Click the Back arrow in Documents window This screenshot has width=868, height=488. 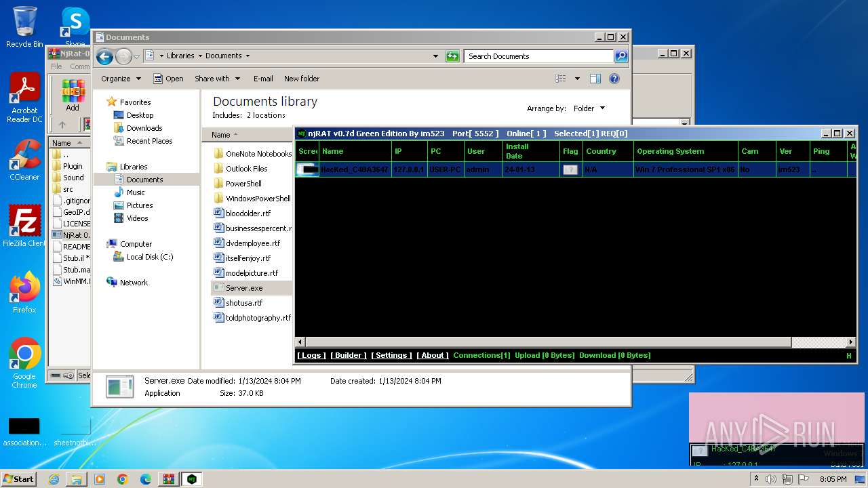coord(104,57)
